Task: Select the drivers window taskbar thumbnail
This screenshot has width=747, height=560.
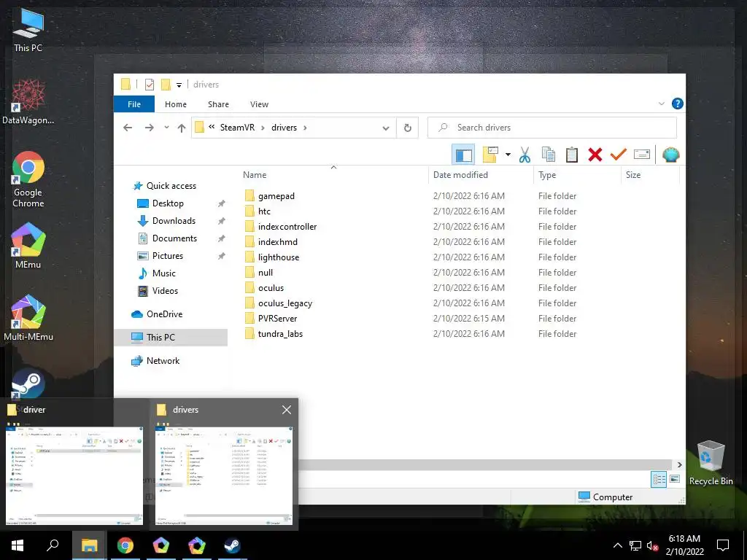Action: point(224,464)
